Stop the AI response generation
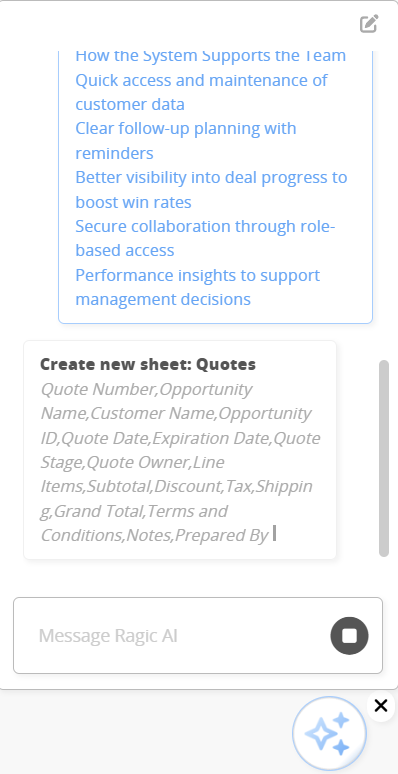Viewport: 398px width, 774px height. (350, 636)
